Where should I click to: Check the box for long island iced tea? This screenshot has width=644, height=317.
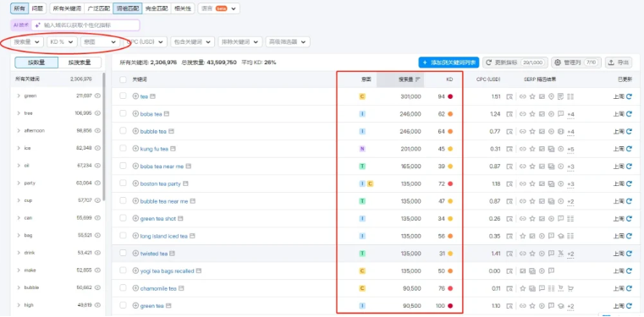tap(123, 235)
